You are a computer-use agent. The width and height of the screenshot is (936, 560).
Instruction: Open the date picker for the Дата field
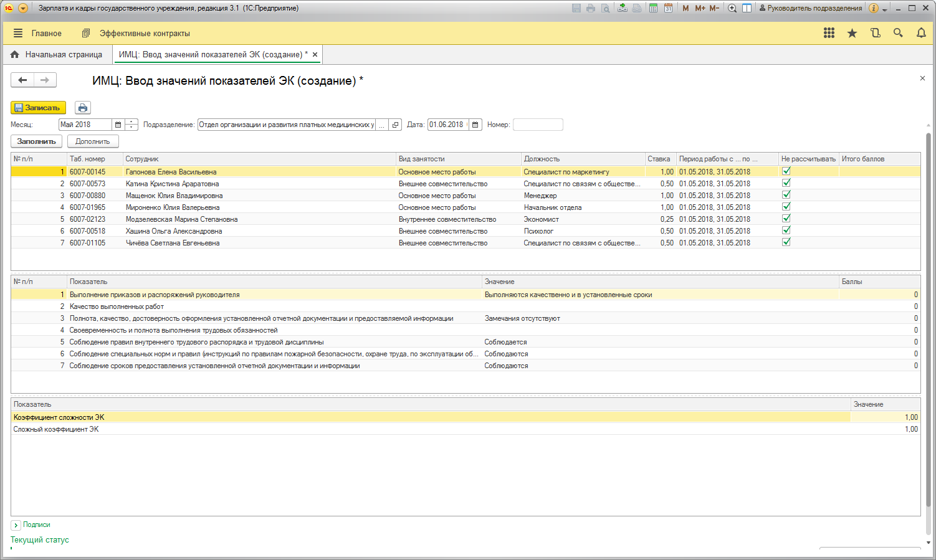(475, 125)
